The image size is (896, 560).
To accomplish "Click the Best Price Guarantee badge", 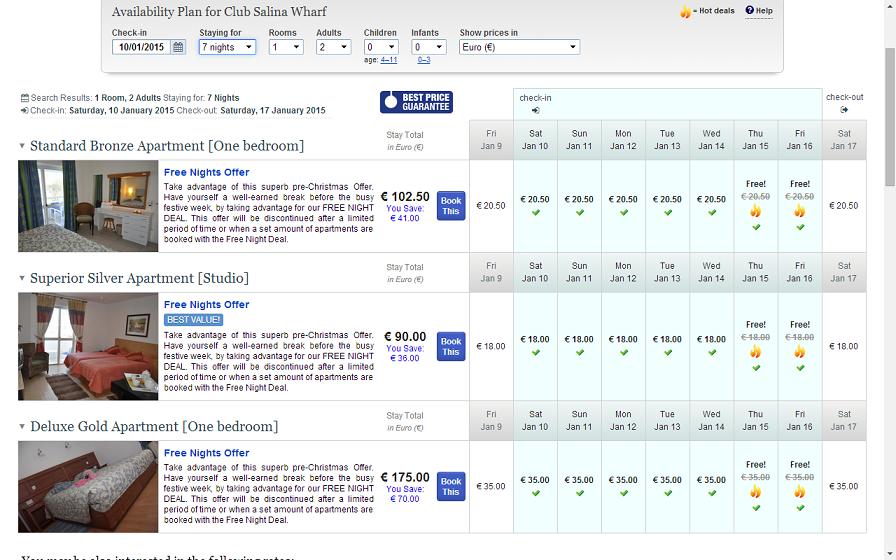I will point(416,102).
